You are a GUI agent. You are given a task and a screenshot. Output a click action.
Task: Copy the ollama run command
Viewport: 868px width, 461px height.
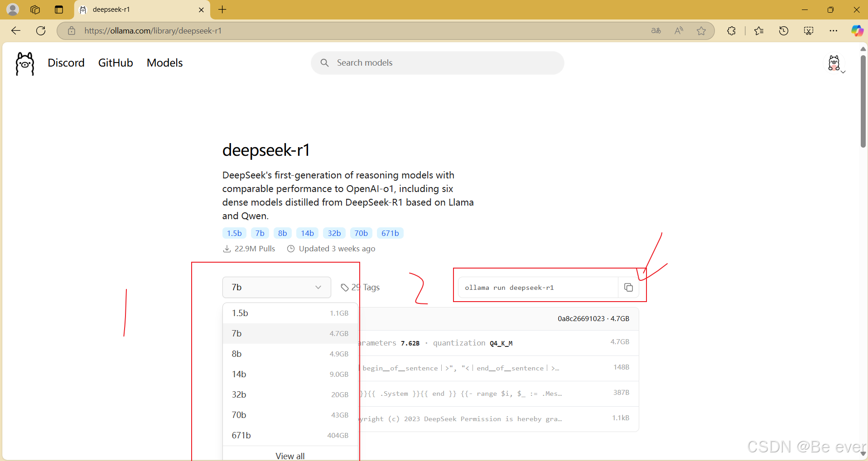(x=628, y=288)
